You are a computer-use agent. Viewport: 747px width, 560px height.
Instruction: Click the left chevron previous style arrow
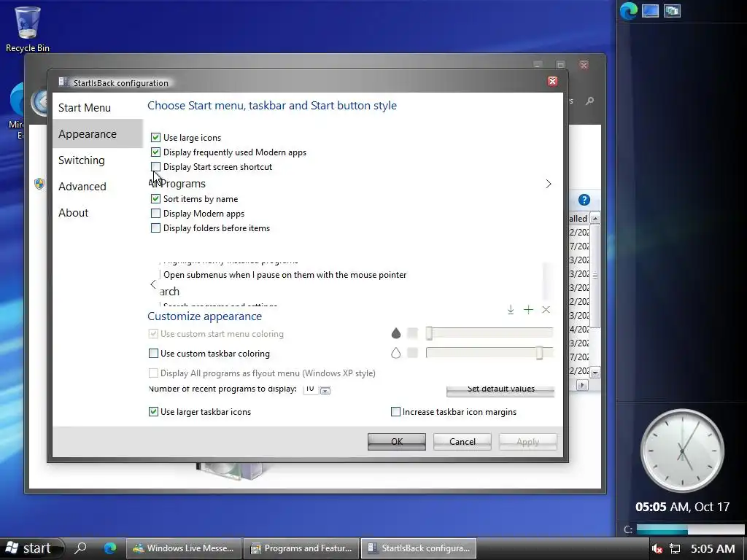(x=153, y=284)
